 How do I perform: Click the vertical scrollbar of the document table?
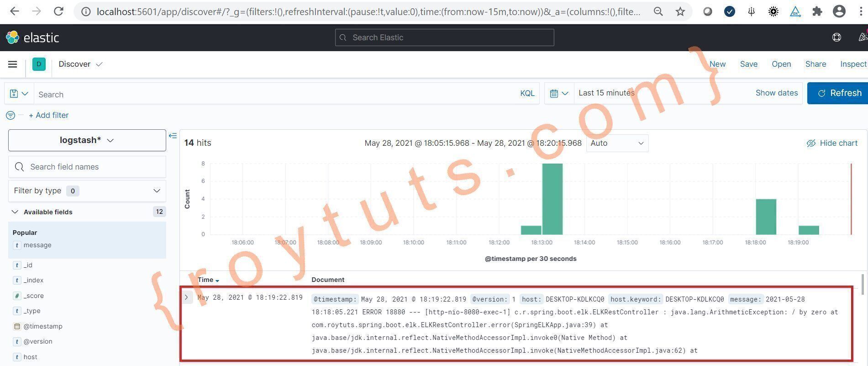(x=862, y=285)
